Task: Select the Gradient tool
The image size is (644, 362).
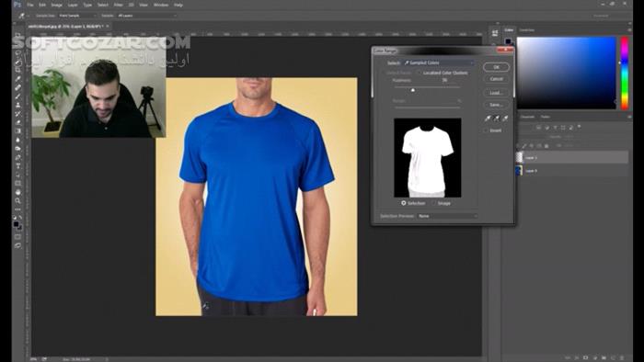Action: [x=17, y=130]
